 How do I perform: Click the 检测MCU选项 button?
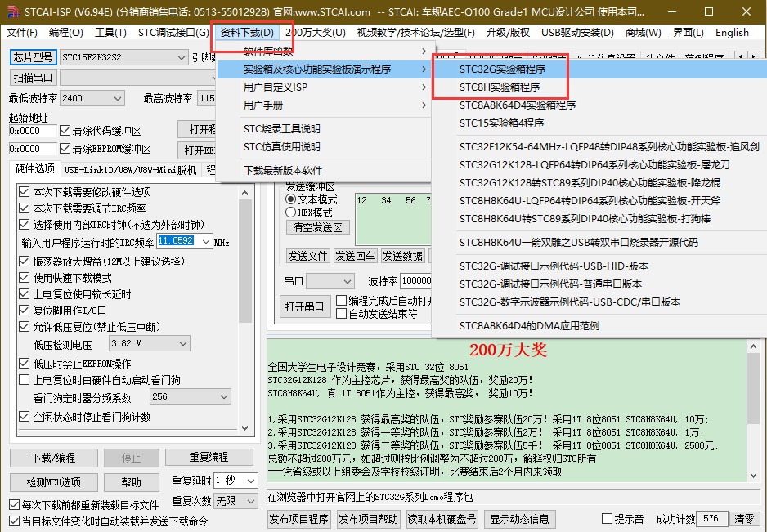pos(54,482)
